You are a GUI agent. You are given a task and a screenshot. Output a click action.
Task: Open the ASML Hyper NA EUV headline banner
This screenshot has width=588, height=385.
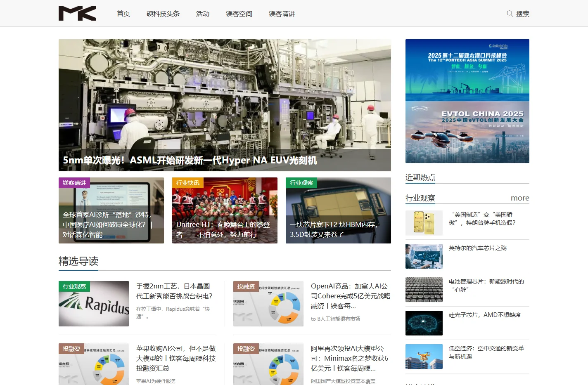225,105
